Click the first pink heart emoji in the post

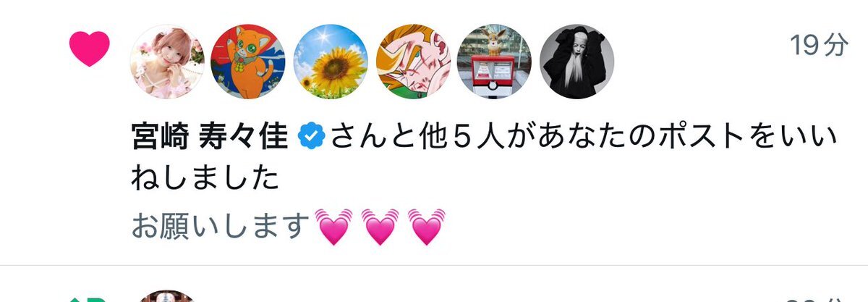[333, 226]
